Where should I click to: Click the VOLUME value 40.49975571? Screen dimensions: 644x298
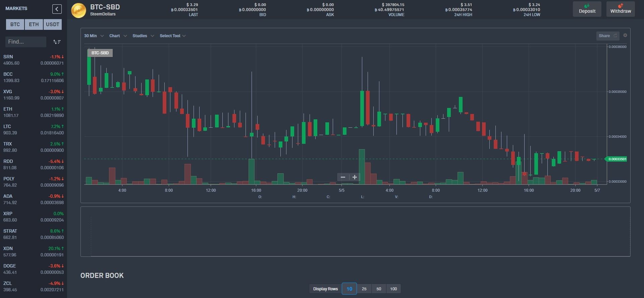coord(389,10)
